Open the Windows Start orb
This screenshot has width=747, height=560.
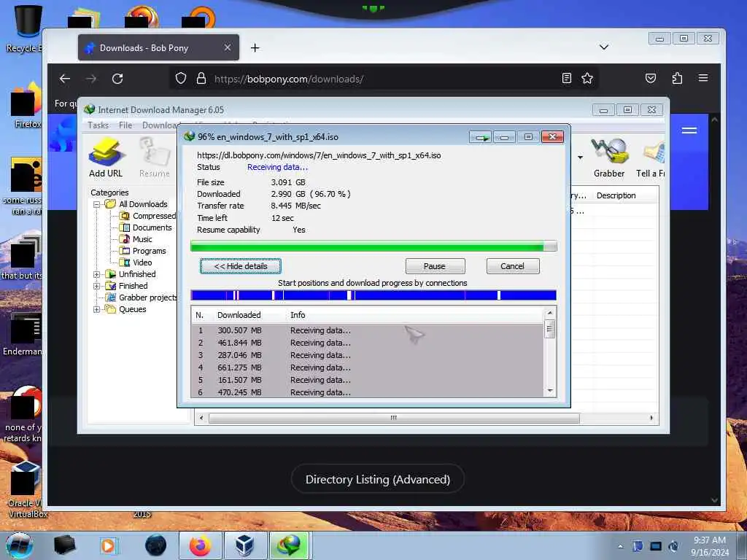coord(19,545)
